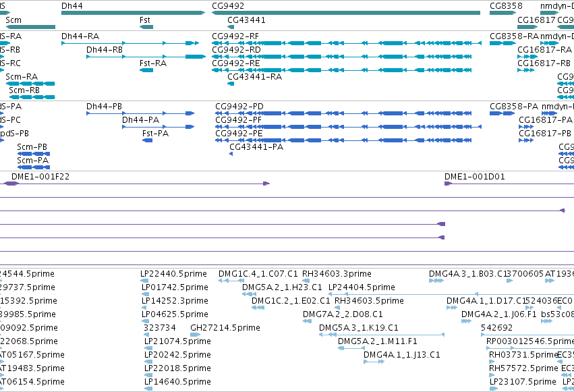Select the GH27214.5prime EST
This screenshot has width=574, height=392.
click(x=195, y=335)
